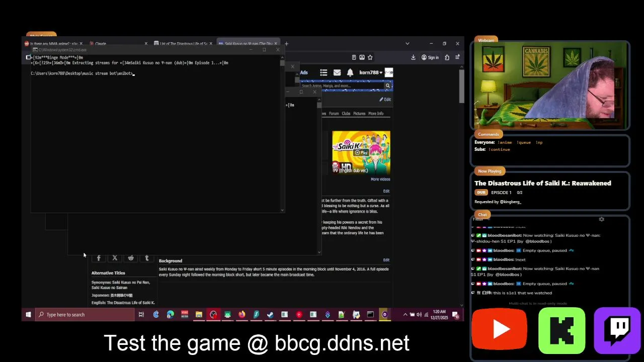
Task: Click the '!continue' subs command text
Action: click(499, 149)
